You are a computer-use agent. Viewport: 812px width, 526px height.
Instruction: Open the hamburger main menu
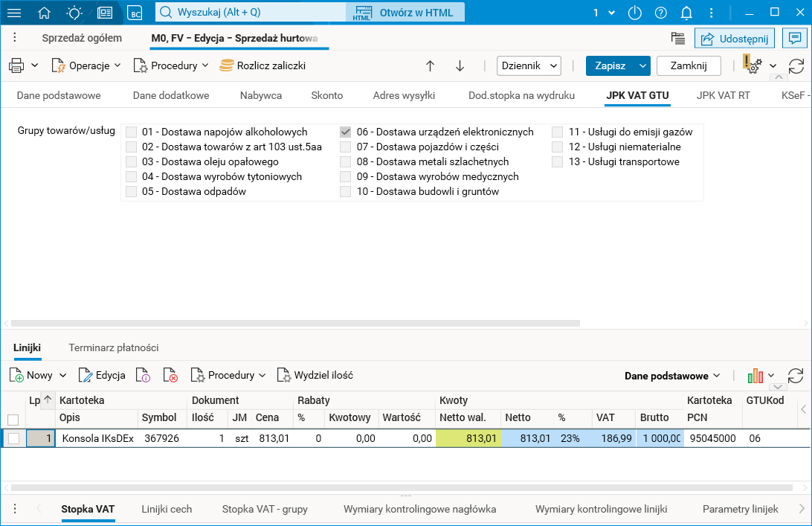(x=14, y=13)
